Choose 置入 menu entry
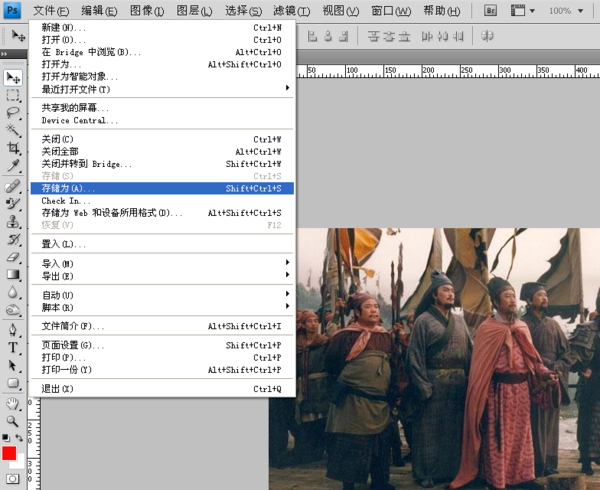This screenshot has width=600, height=490. [x=162, y=244]
